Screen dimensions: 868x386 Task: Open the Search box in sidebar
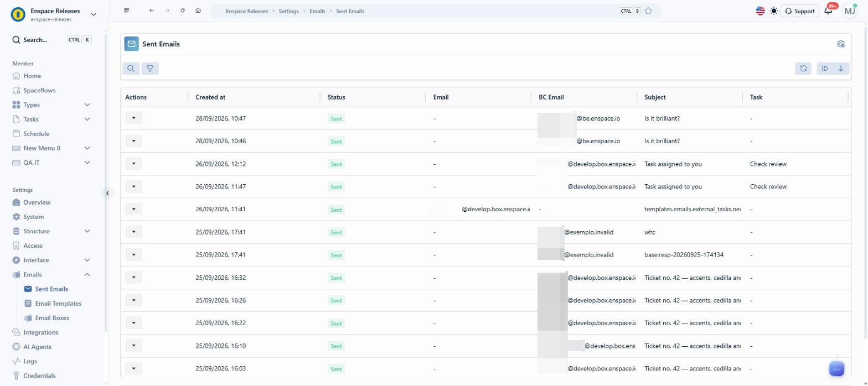click(x=51, y=40)
